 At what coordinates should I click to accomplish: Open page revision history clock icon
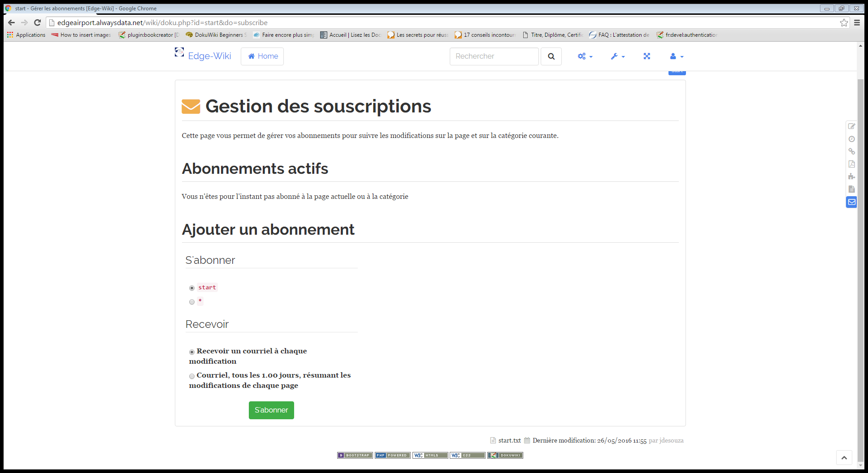(x=851, y=139)
